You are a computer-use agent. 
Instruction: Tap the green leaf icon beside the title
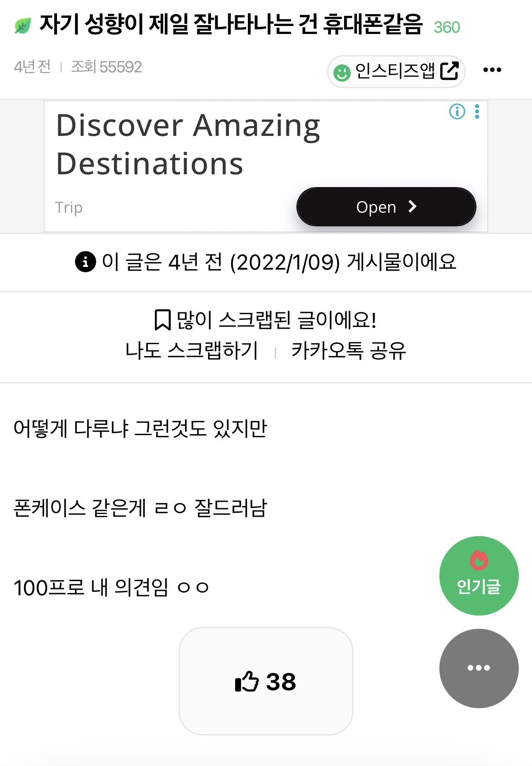(x=22, y=26)
